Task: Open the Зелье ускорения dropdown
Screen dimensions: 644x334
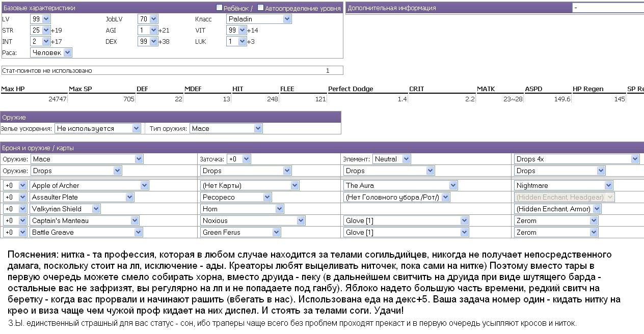Action: point(98,128)
